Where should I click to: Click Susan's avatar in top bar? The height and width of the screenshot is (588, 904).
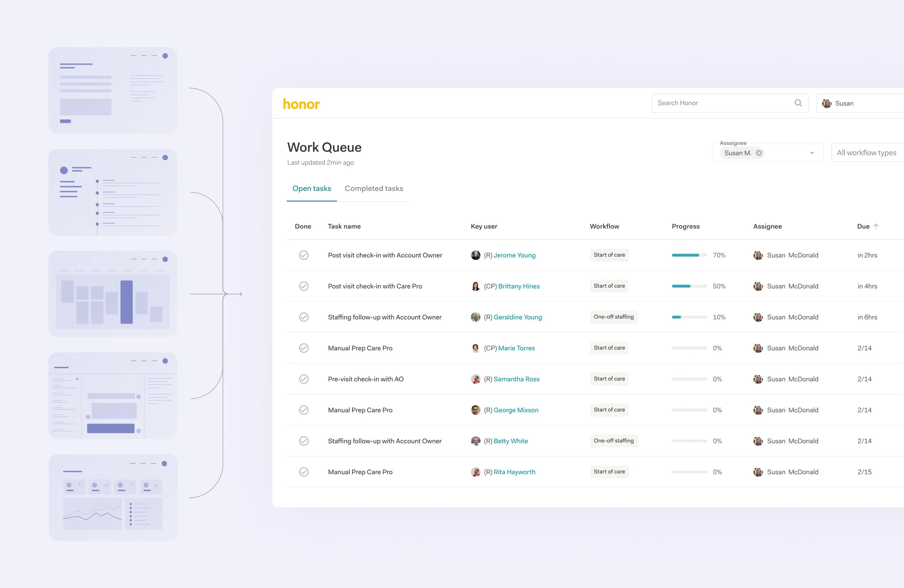(827, 103)
